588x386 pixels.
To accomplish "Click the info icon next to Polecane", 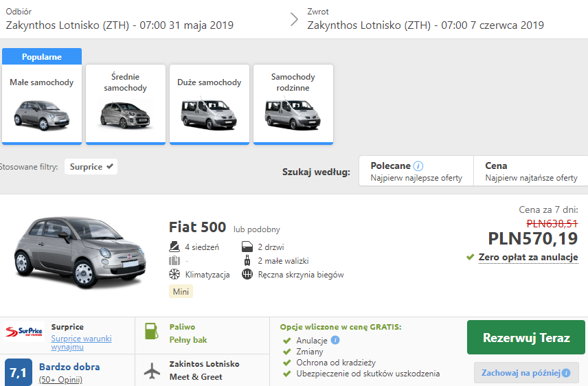I will 418,166.
